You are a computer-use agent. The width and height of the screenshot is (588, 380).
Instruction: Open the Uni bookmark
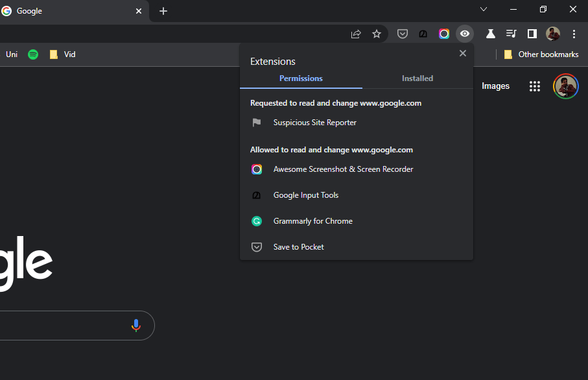tap(11, 54)
